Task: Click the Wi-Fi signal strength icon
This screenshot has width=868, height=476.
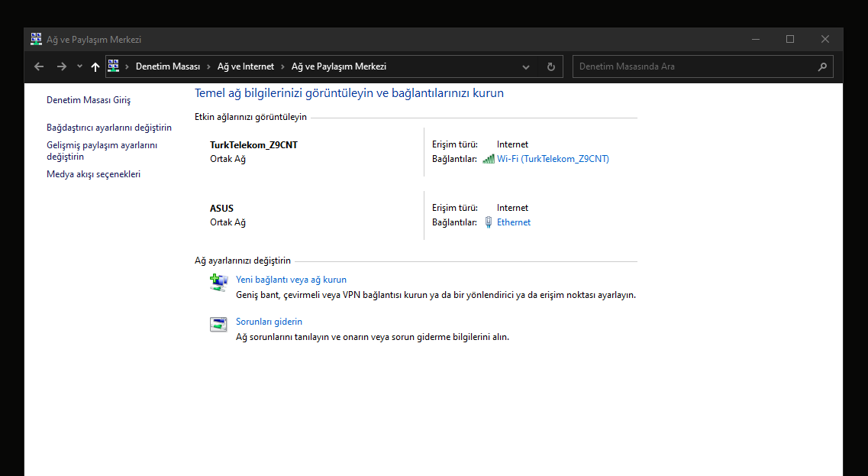Action: (x=489, y=159)
